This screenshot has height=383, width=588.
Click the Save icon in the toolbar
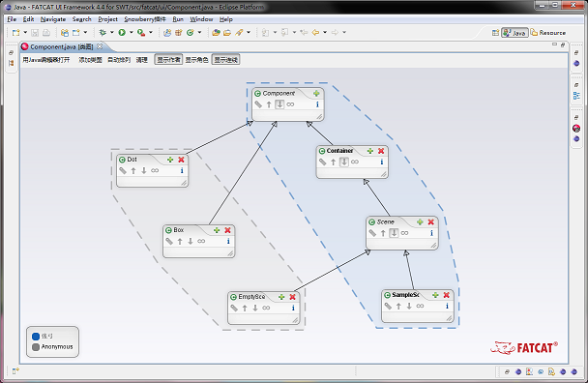[35, 33]
